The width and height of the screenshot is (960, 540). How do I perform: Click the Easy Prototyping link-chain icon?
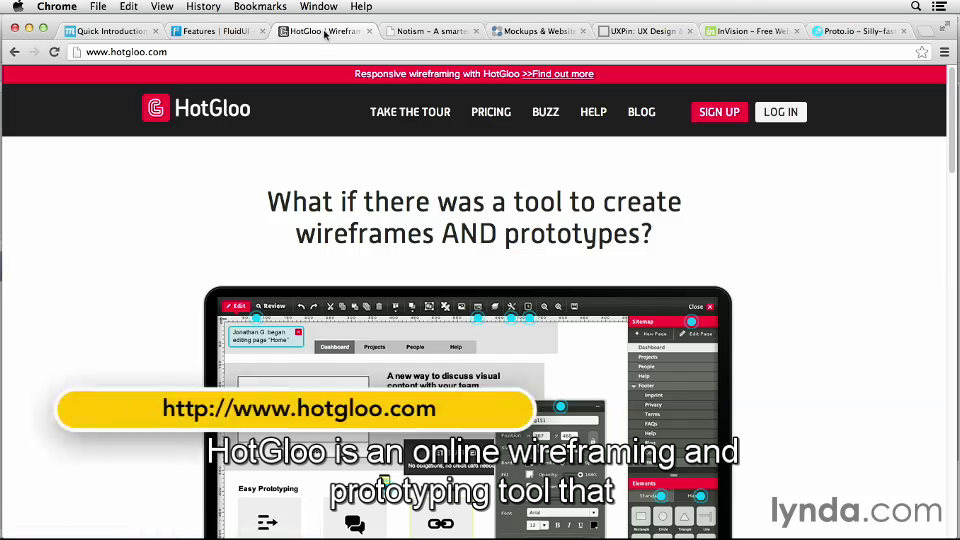point(440,523)
